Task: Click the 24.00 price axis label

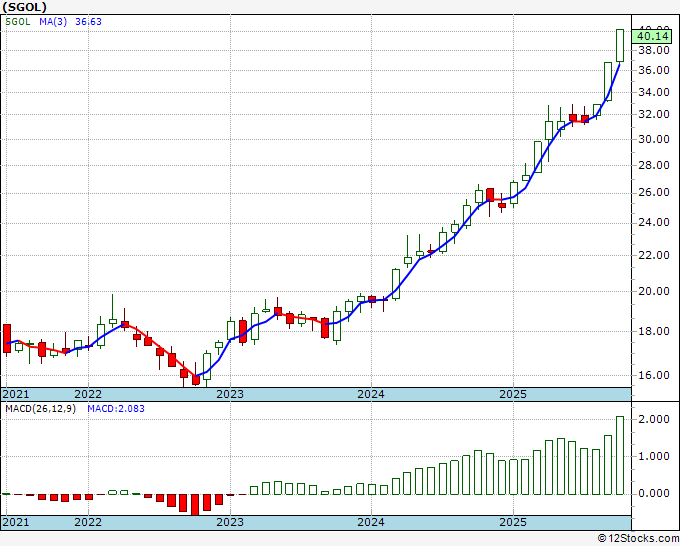Action: click(654, 222)
